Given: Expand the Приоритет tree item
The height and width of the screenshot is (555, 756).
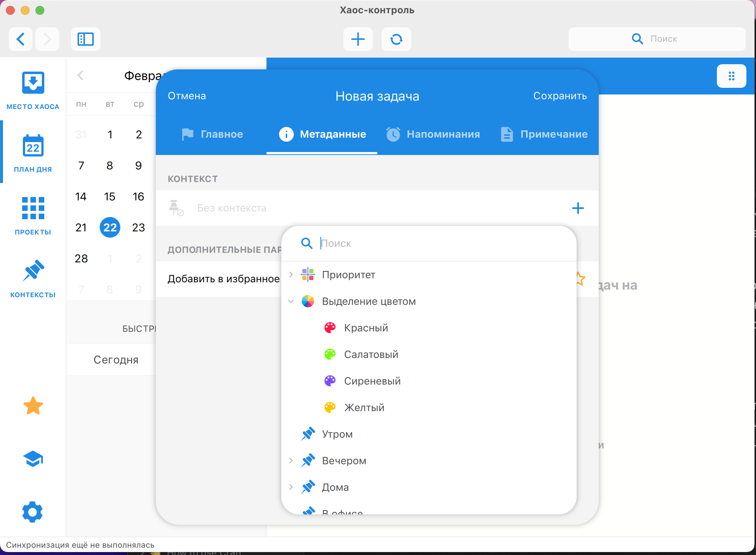Looking at the screenshot, I should pos(291,275).
